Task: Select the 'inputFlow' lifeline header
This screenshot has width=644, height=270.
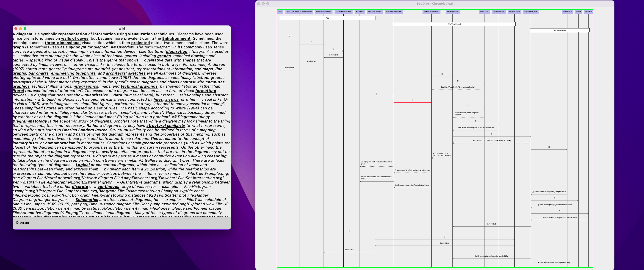Action: tap(484, 11)
